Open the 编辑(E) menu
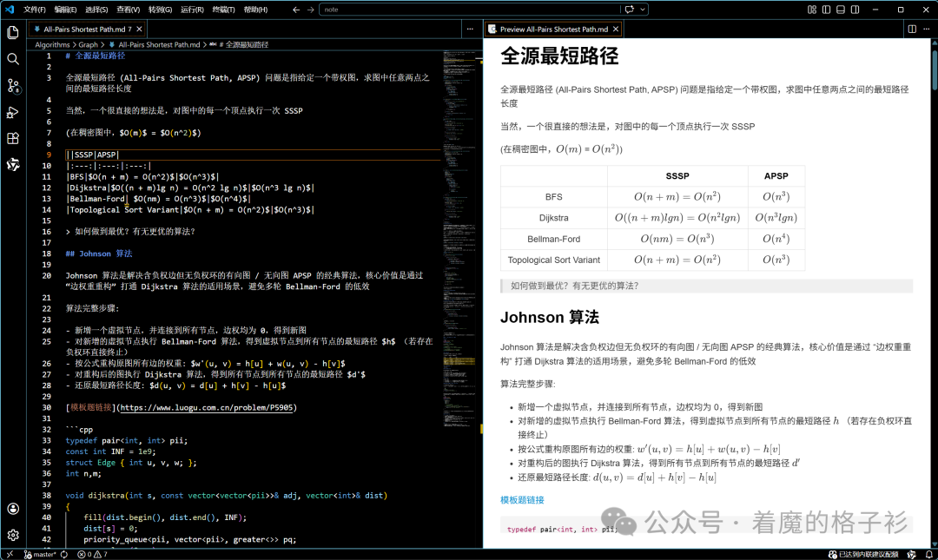Image resolution: width=938 pixels, height=560 pixels. (x=65, y=10)
